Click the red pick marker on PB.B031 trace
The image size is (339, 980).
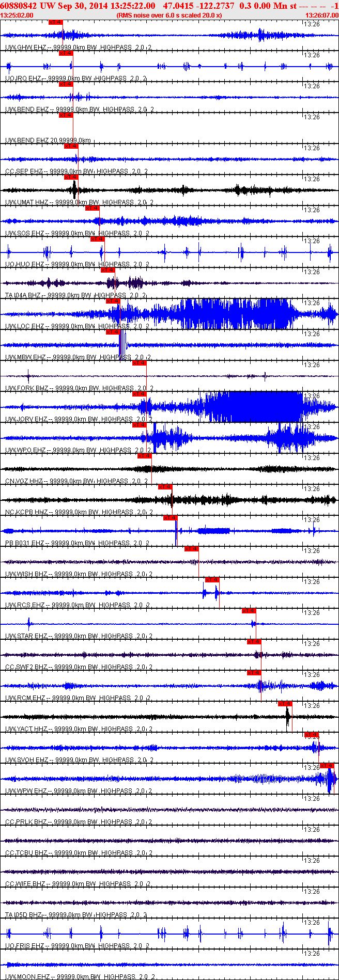click(x=170, y=518)
